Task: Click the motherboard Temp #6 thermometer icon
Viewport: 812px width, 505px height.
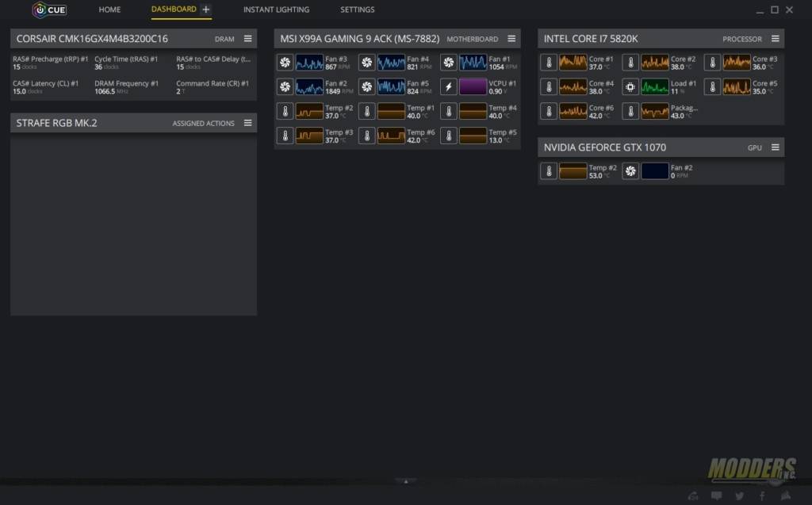Action: [x=366, y=136]
